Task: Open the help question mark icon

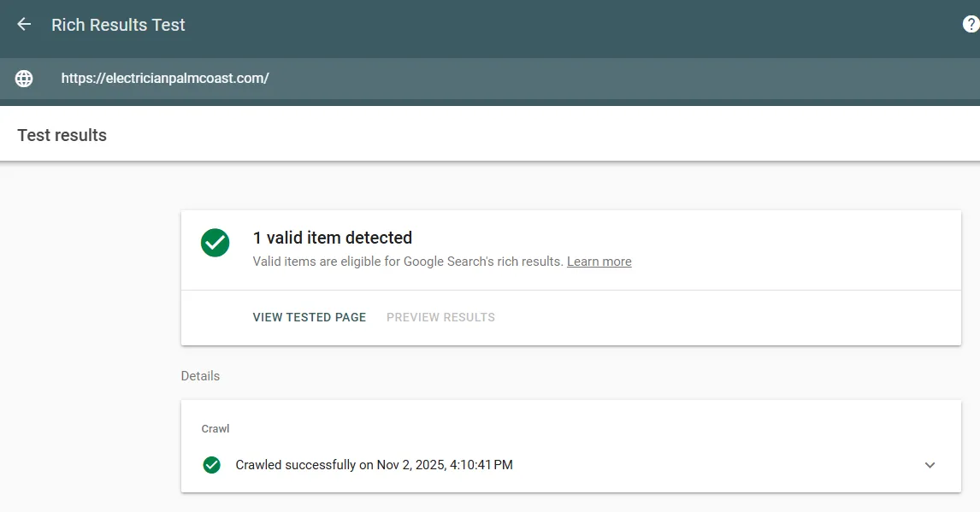Action: (x=971, y=25)
